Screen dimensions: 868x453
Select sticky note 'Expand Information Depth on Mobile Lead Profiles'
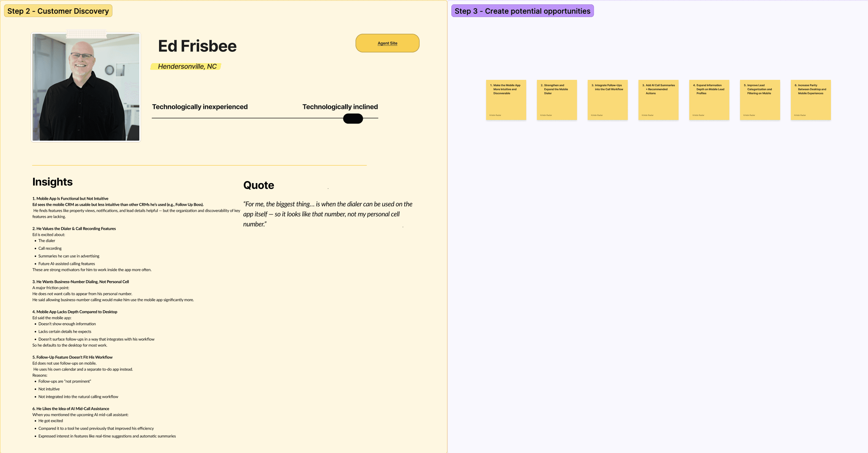pyautogui.click(x=709, y=100)
